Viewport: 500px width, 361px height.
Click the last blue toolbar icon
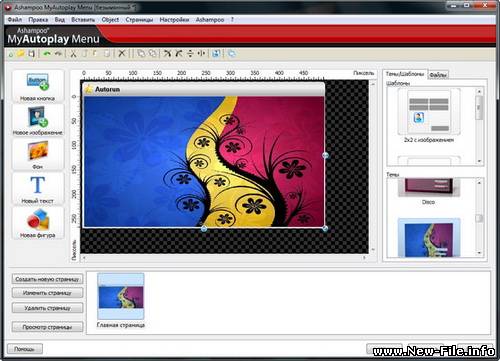coord(231,53)
